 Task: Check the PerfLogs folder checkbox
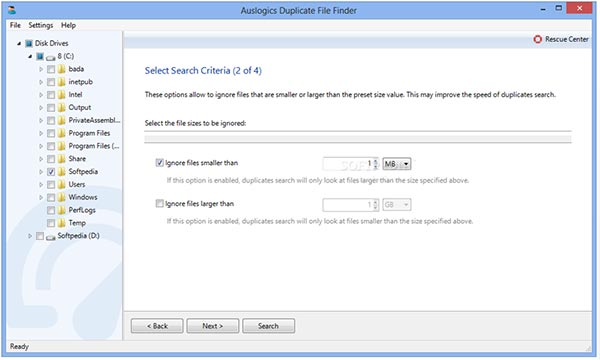(x=51, y=210)
